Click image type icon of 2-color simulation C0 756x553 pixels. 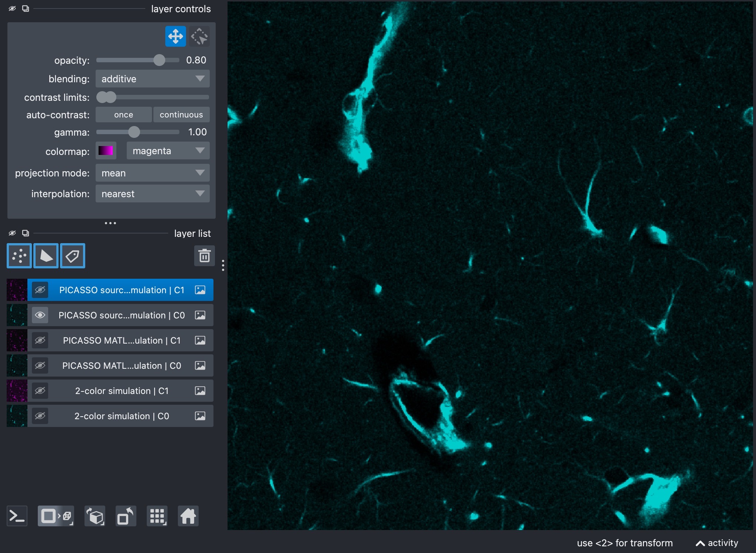(200, 416)
